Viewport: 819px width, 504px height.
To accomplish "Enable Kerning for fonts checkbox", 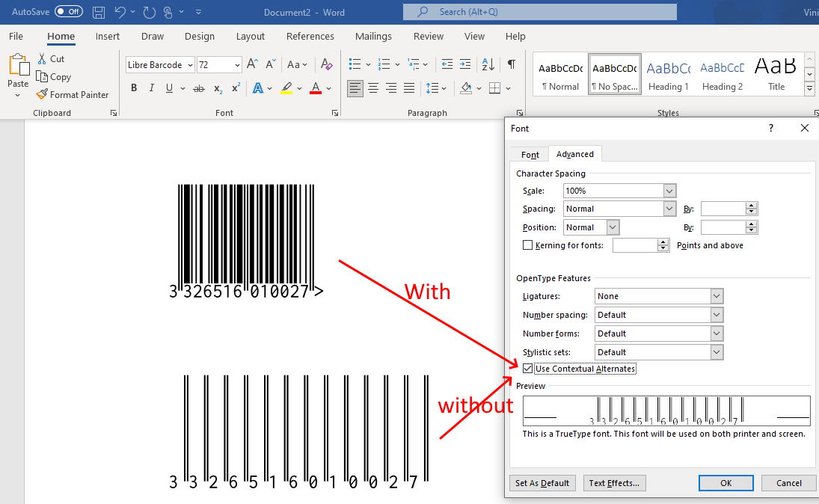I will coord(528,245).
